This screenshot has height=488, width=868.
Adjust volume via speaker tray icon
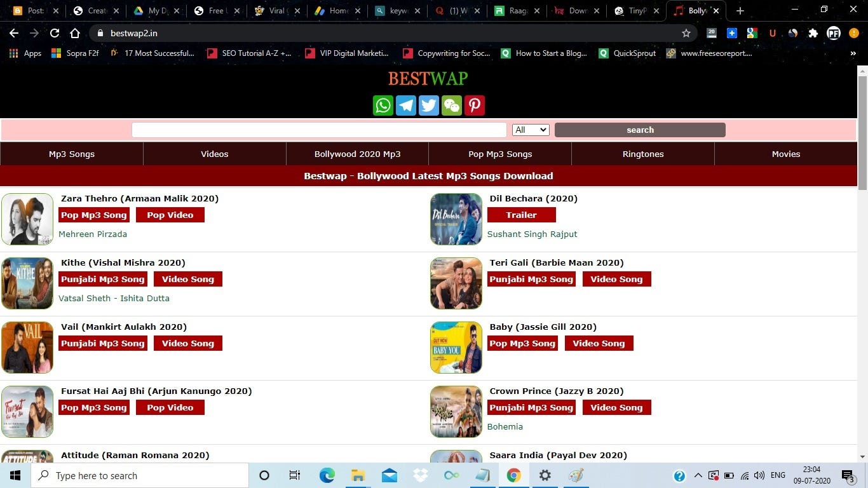click(759, 475)
